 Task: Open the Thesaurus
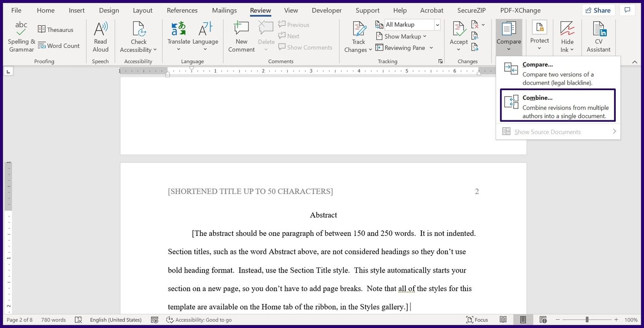point(55,29)
